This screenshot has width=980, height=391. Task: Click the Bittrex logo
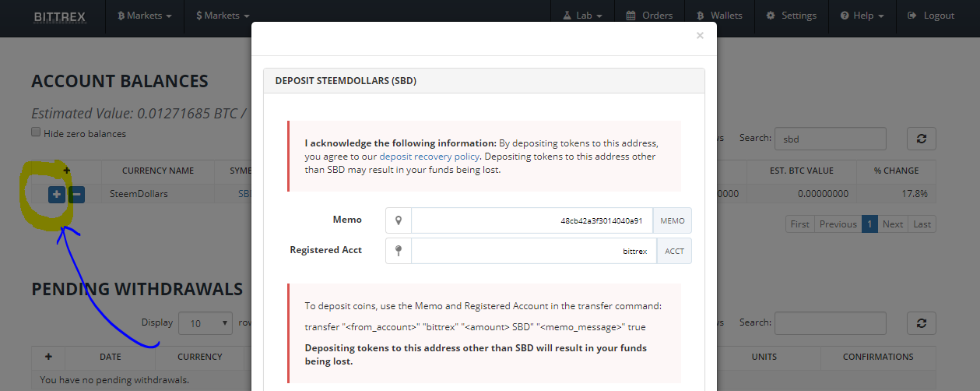coord(59,16)
